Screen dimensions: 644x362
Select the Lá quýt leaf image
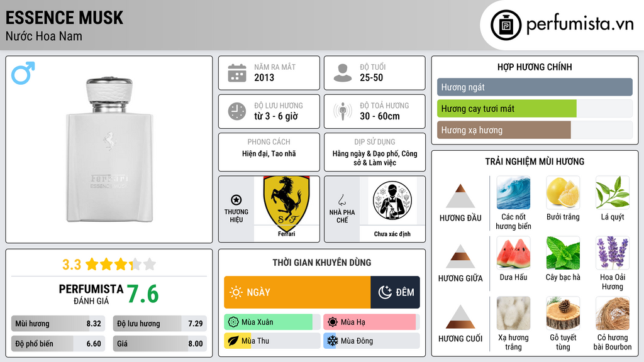pyautogui.click(x=613, y=192)
